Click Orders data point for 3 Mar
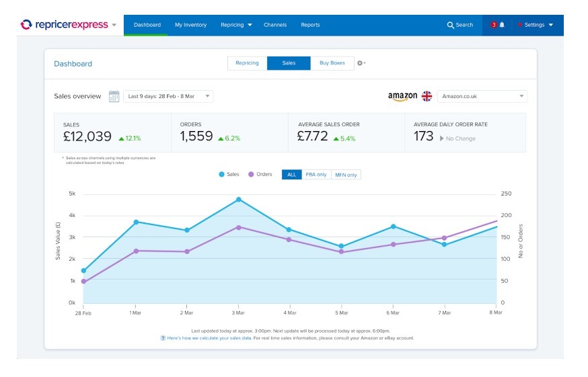 coord(239,227)
